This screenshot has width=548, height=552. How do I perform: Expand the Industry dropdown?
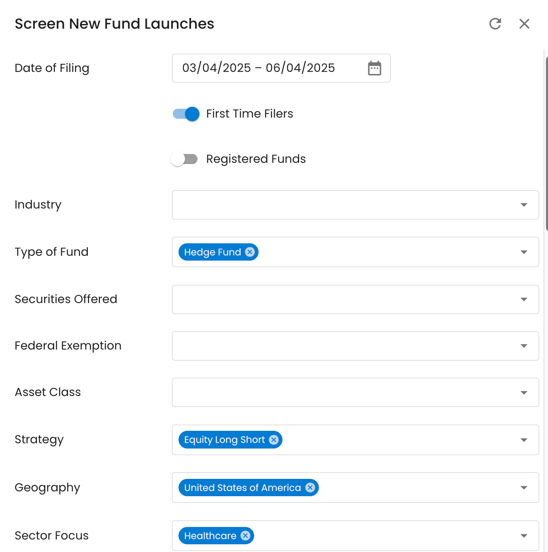(x=355, y=205)
